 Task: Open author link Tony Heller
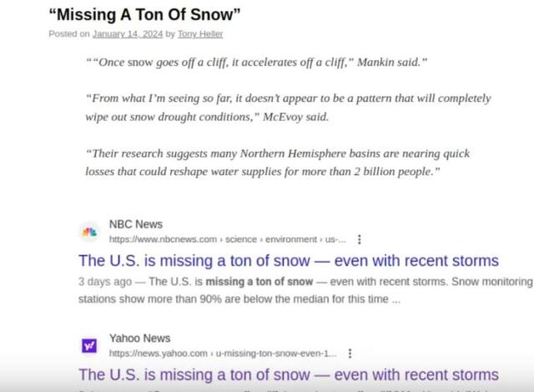point(200,34)
